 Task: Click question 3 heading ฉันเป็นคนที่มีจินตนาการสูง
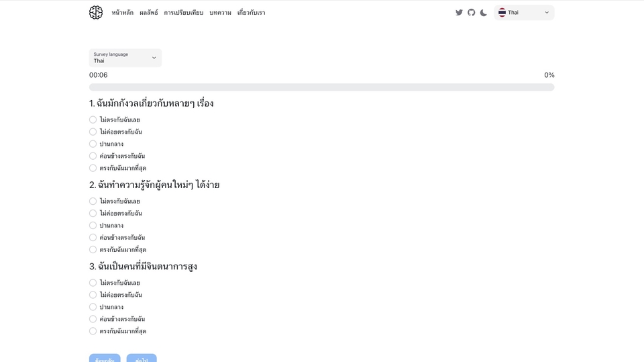(143, 266)
